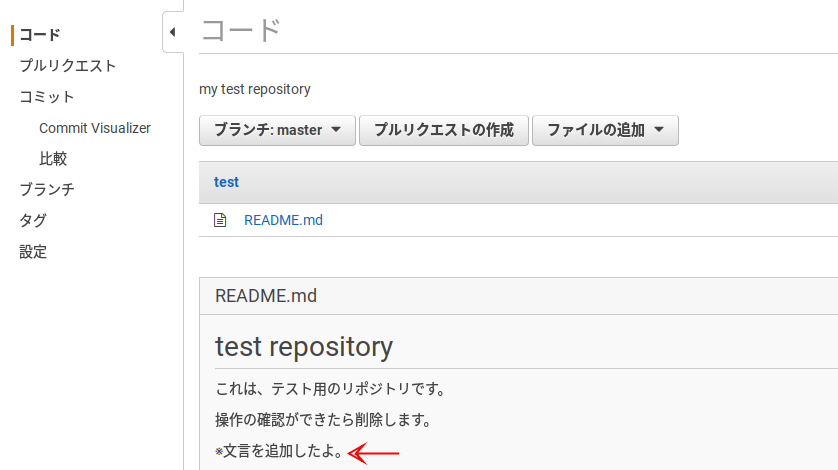838x470 pixels.
Task: Open the README.md file link
Action: [283, 220]
